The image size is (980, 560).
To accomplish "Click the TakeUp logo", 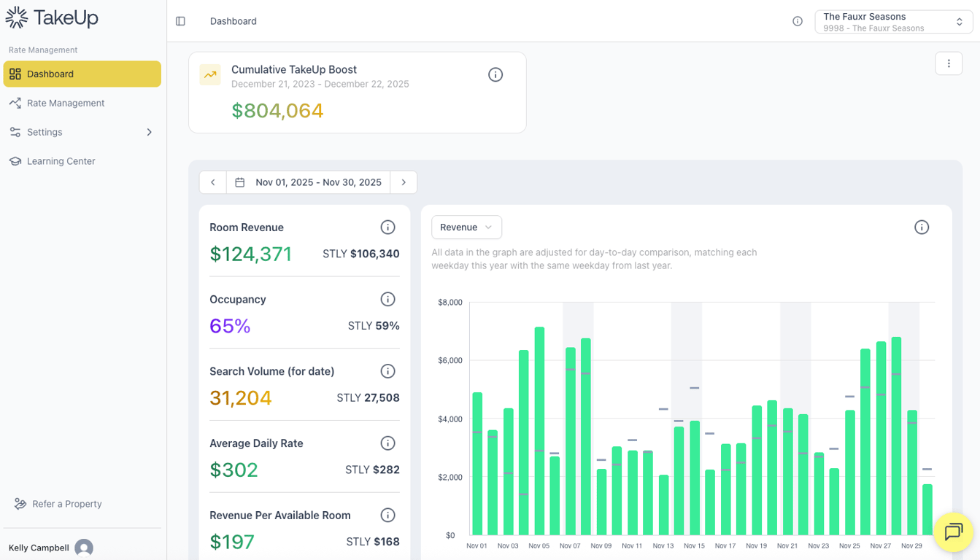I will pos(51,17).
